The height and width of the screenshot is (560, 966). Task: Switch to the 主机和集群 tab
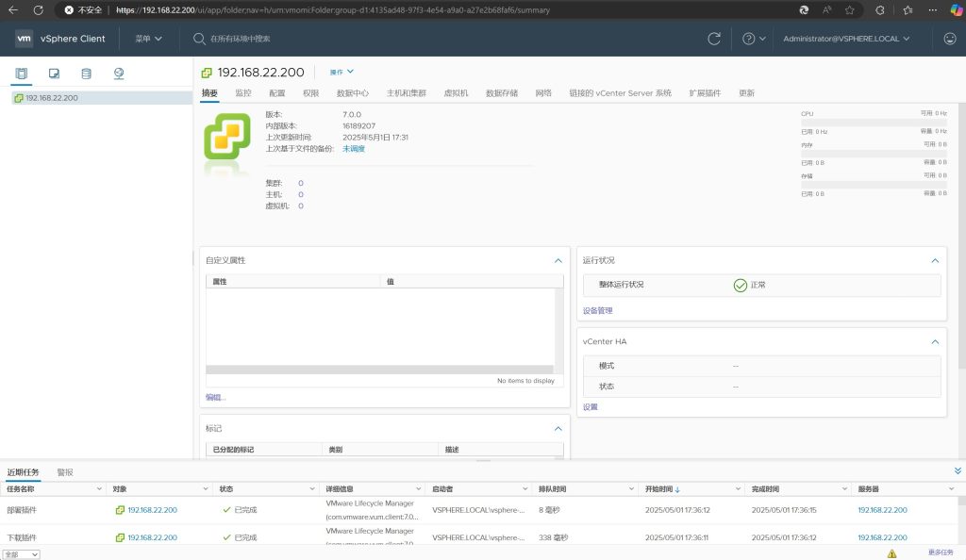pyautogui.click(x=406, y=93)
